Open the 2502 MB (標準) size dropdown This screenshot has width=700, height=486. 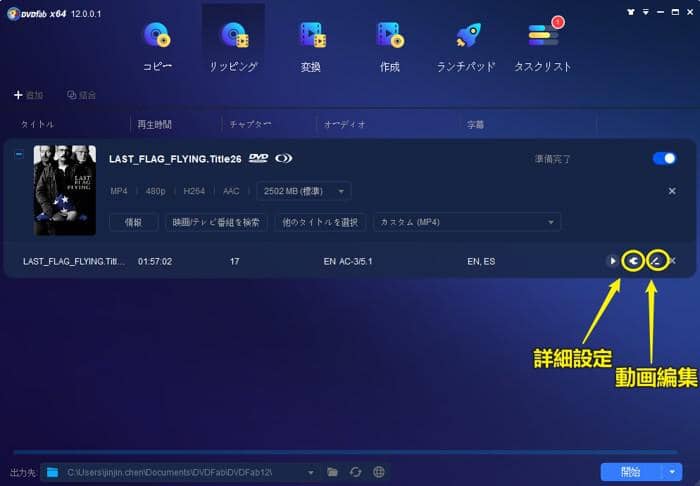pyautogui.click(x=304, y=191)
